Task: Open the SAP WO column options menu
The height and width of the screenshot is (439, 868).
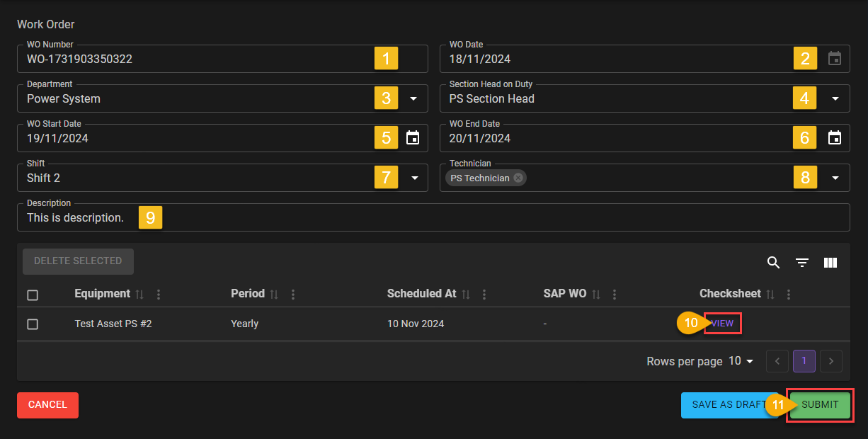Action: point(615,294)
